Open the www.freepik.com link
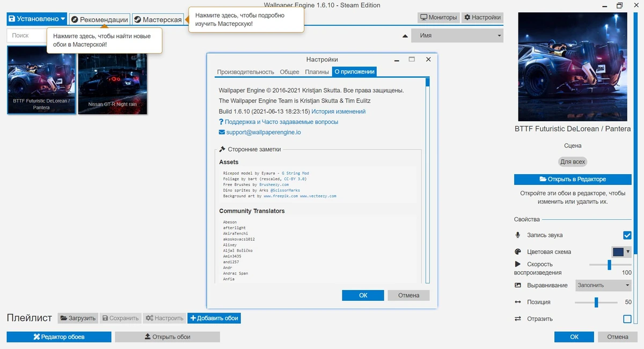The width and height of the screenshot is (644, 349). pos(281,196)
